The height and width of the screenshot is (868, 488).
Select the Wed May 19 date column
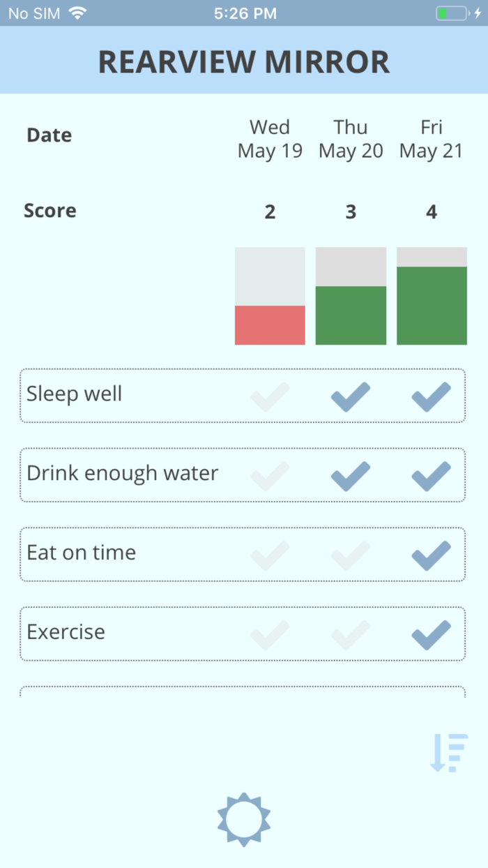(x=270, y=139)
